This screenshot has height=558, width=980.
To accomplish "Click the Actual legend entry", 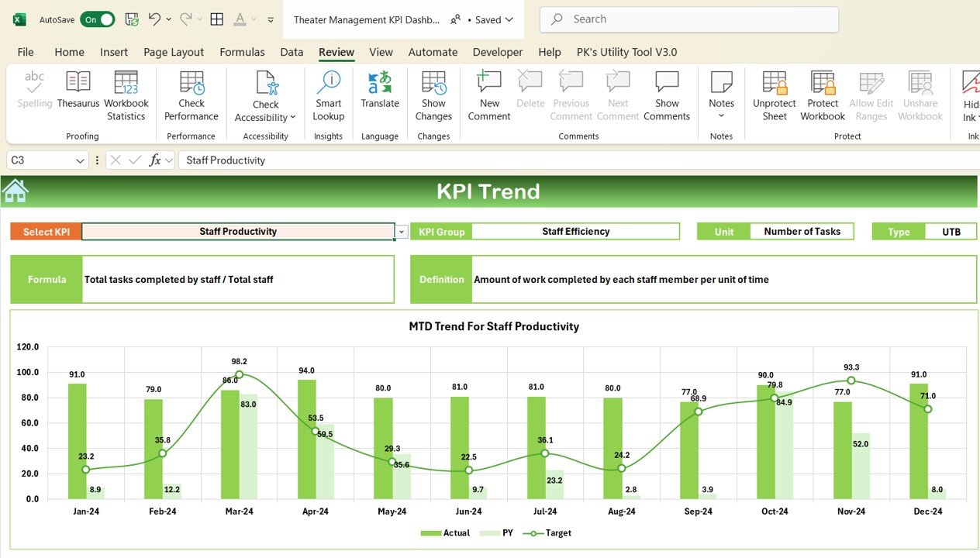I will 445,533.
